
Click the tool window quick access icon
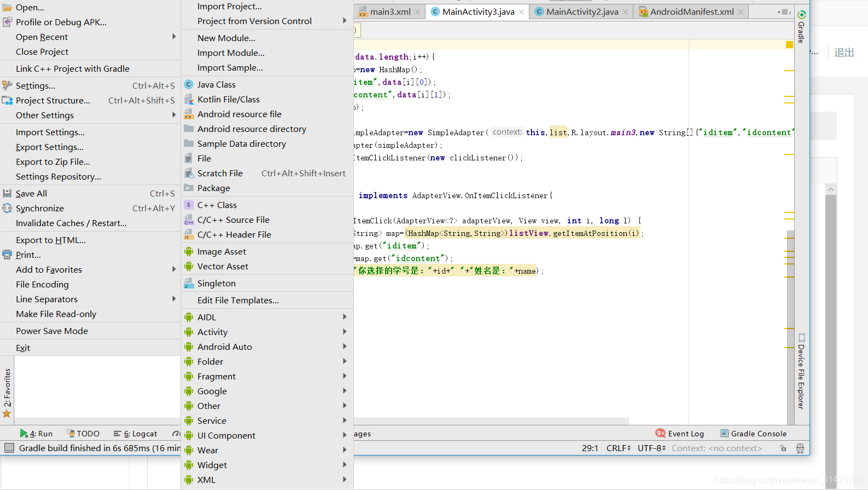[x=9, y=448]
